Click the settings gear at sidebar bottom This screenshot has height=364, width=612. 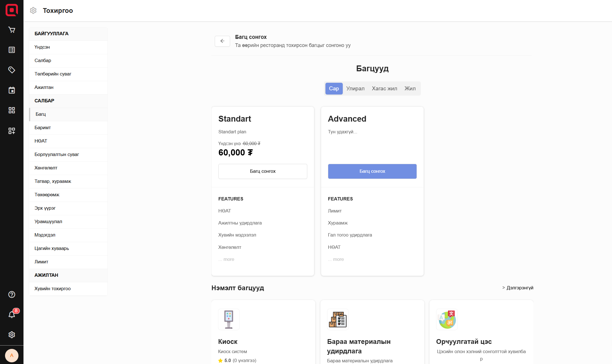point(11,335)
